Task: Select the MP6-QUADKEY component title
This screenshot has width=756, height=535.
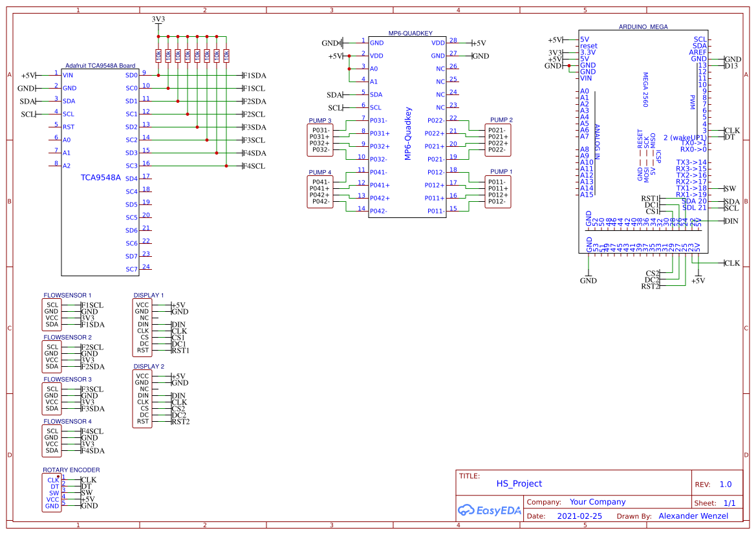Action: [410, 33]
